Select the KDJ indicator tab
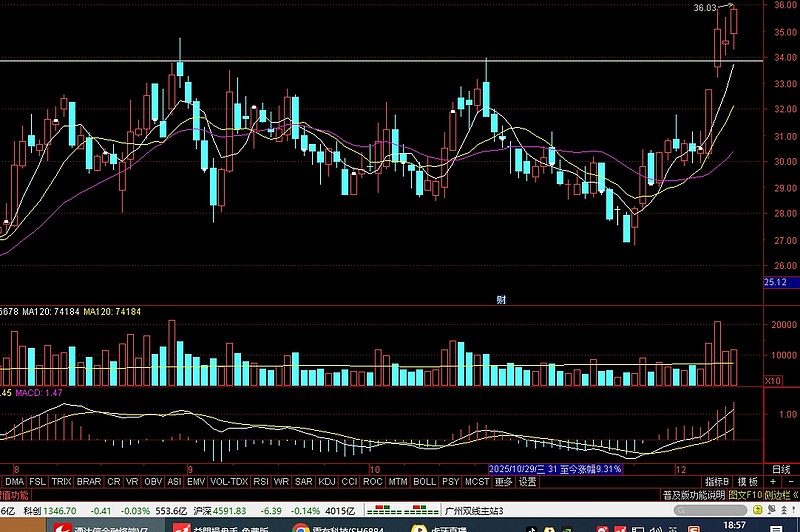The image size is (800, 532). point(327,482)
